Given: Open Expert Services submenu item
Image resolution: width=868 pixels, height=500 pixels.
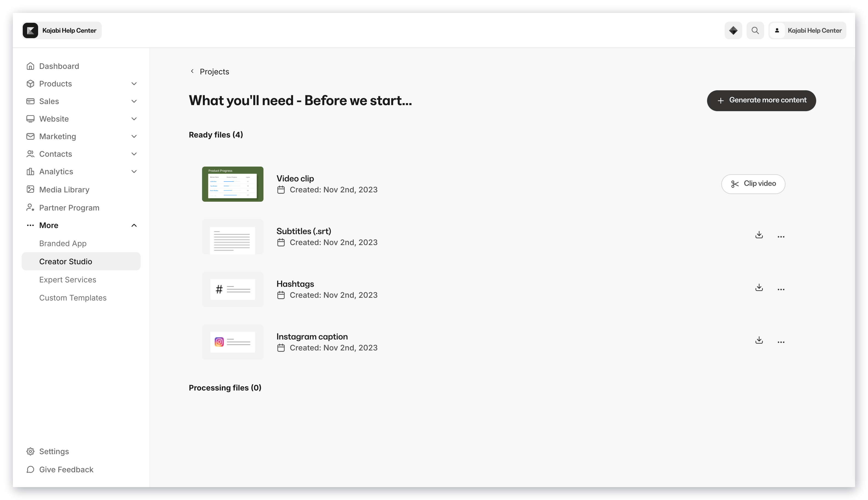Looking at the screenshot, I should tap(81, 280).
